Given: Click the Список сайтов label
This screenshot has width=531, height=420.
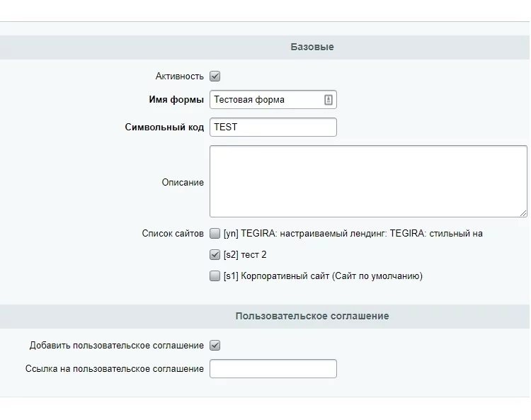Looking at the screenshot, I should [173, 234].
